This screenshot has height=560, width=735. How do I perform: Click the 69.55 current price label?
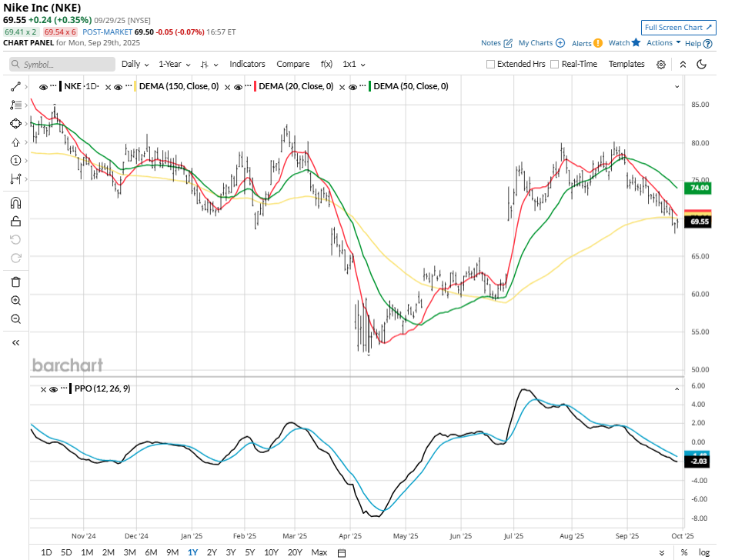[698, 222]
